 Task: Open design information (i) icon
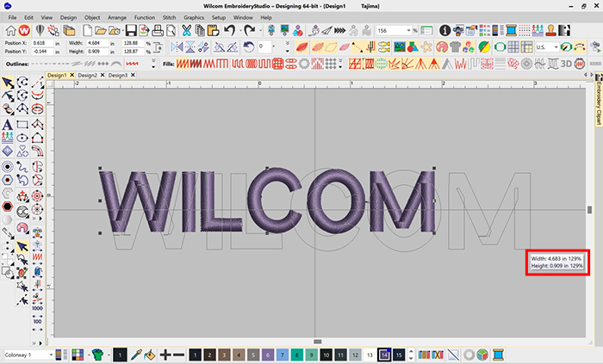point(445,30)
